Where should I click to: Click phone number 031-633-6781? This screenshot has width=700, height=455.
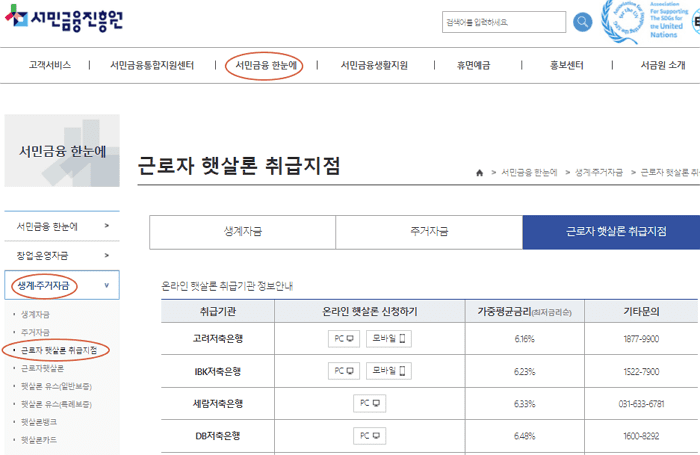pyautogui.click(x=641, y=404)
